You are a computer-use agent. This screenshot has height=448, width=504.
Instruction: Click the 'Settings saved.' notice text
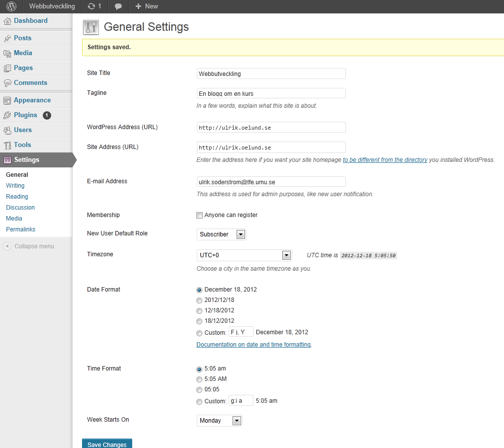pyautogui.click(x=109, y=47)
